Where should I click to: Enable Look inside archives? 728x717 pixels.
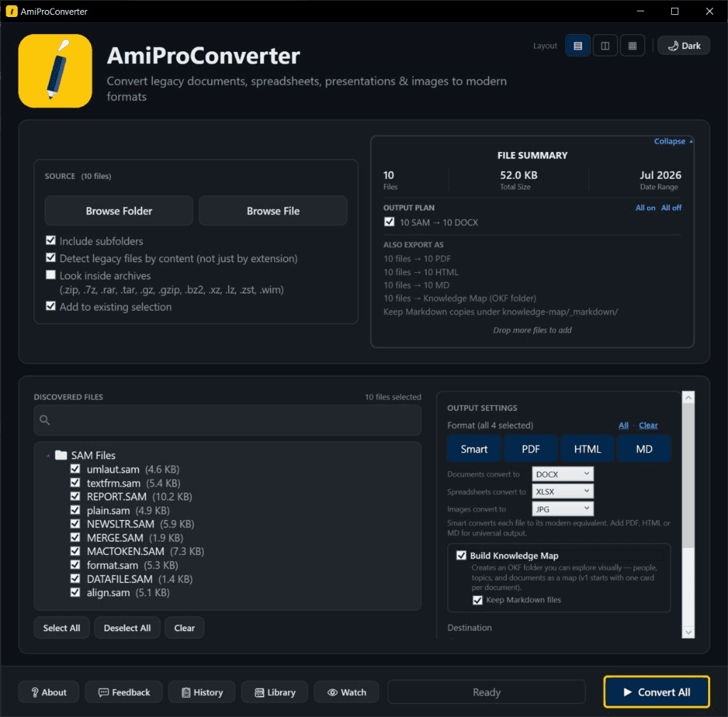[x=50, y=275]
